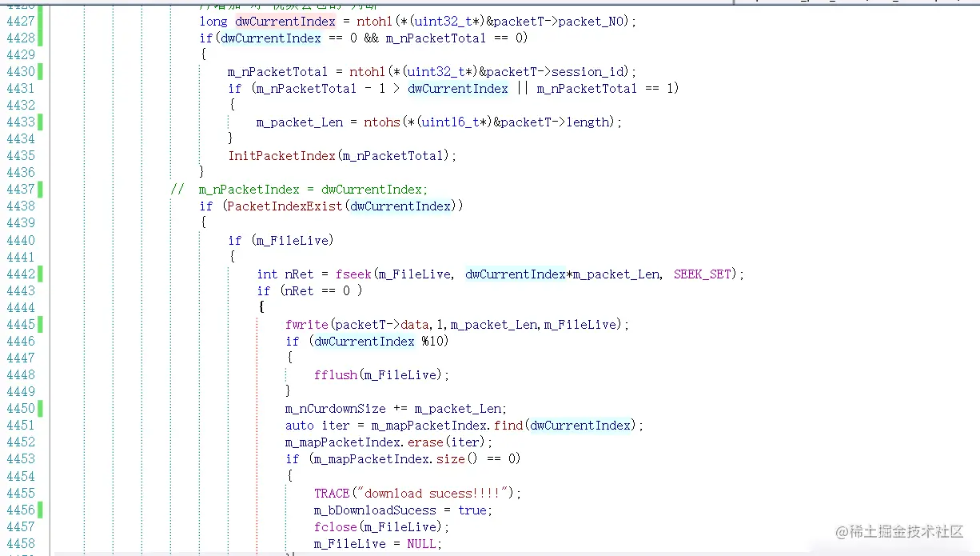This screenshot has width=980, height=556.
Task: Click the 'if (m_FileLive)' statement
Action: click(x=281, y=240)
